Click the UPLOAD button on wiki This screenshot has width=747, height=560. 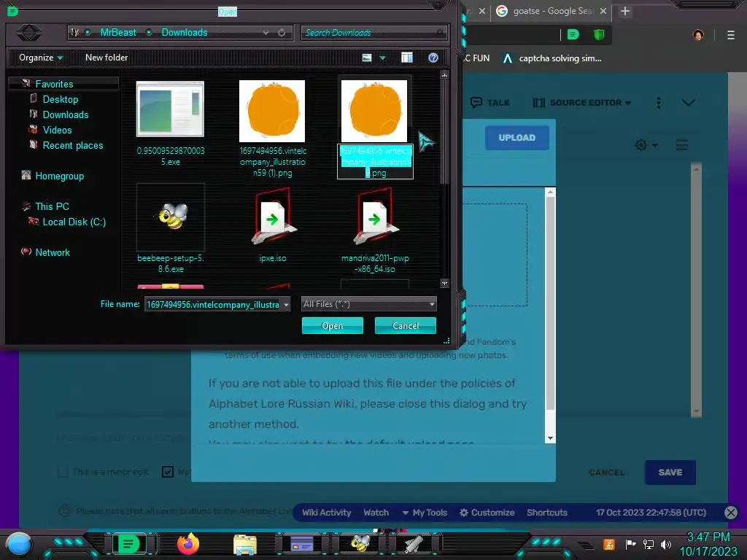click(517, 138)
